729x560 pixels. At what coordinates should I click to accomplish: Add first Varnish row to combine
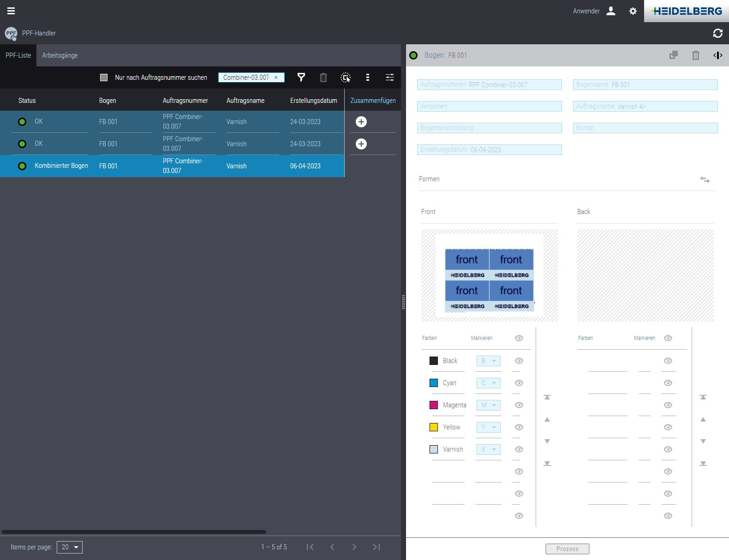coord(361,122)
